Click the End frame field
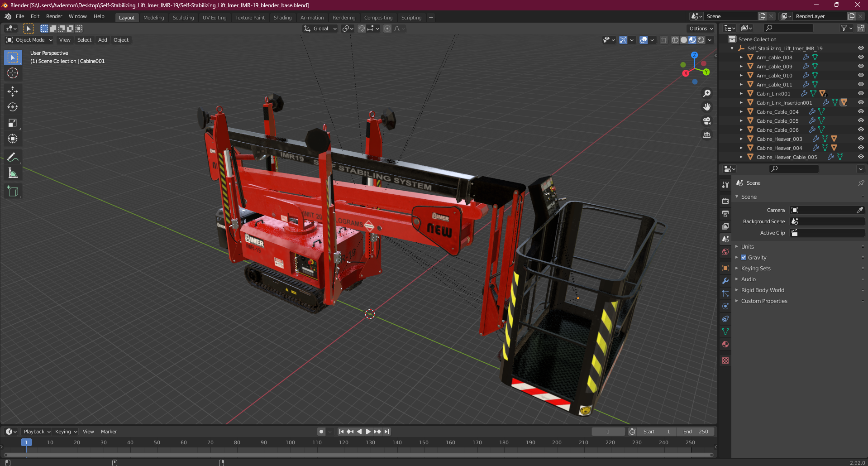The height and width of the screenshot is (466, 868). [696, 432]
